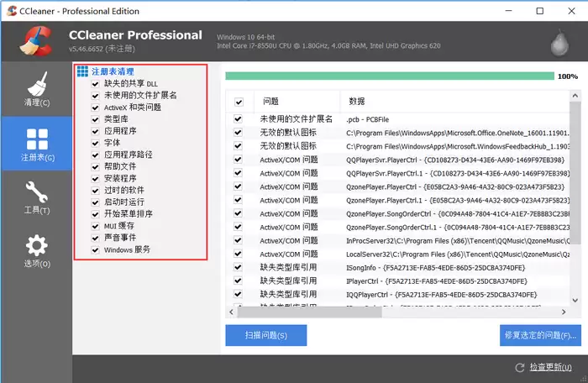Select the 注册表 registry grid icon
The image size is (588, 383).
pos(37,139)
